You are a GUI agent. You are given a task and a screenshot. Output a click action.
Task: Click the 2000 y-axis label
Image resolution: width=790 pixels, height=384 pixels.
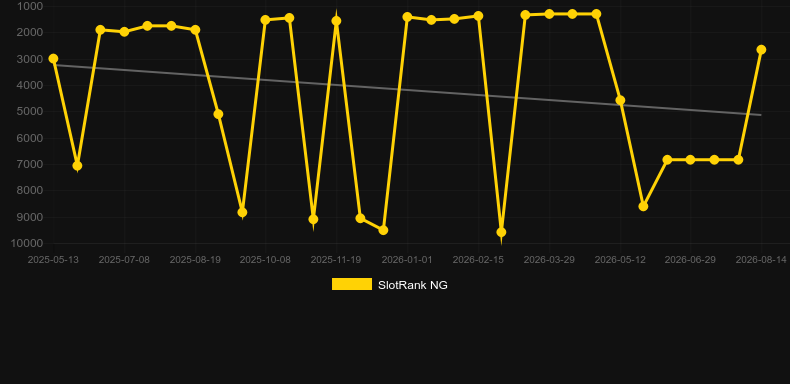tap(30, 32)
